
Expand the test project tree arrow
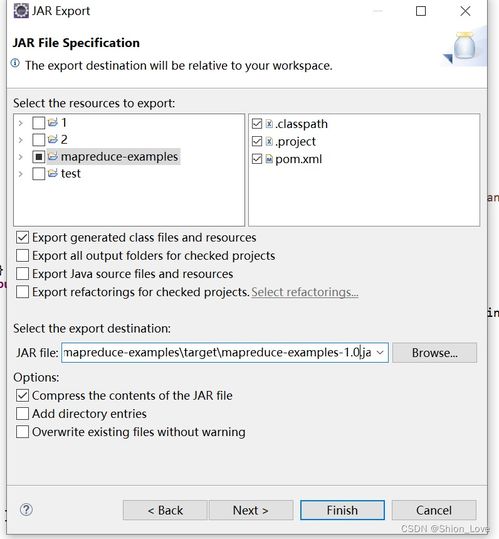[x=21, y=174]
